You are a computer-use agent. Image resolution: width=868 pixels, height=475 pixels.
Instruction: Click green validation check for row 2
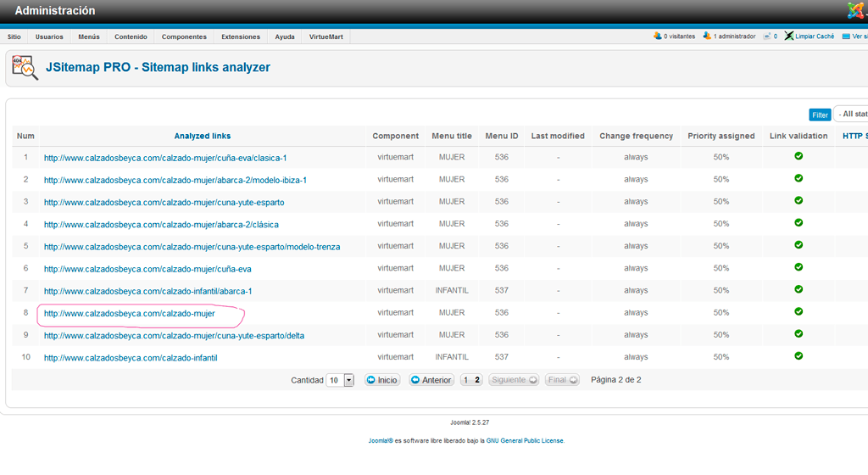pos(798,178)
